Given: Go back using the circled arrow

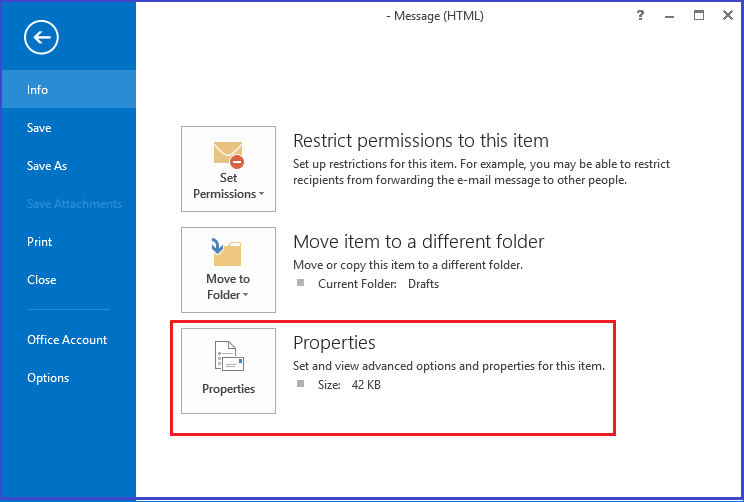Looking at the screenshot, I should (x=41, y=37).
